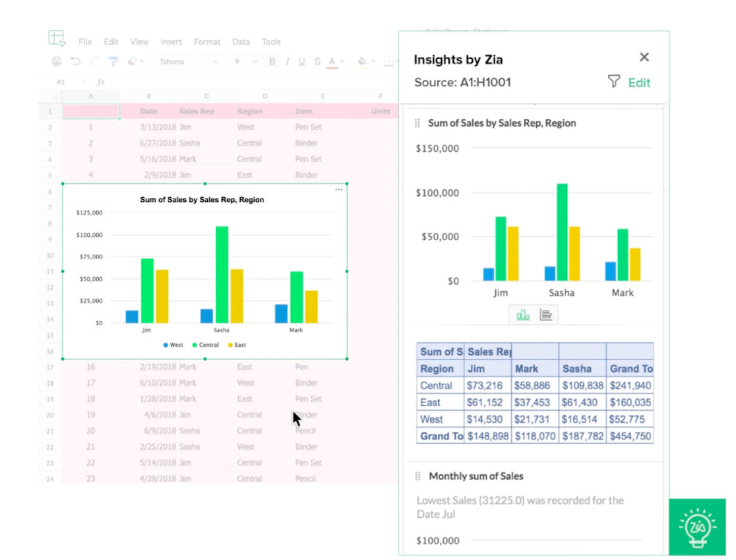Apply Italic formatting

[x=287, y=61]
